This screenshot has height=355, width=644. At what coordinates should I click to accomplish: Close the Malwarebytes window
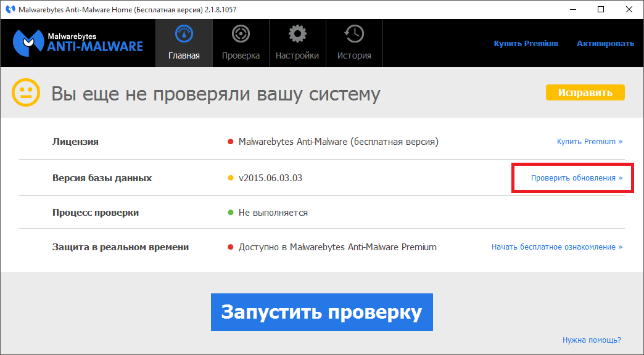tap(629, 9)
